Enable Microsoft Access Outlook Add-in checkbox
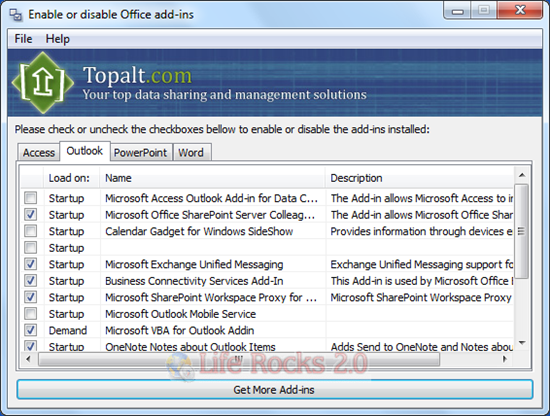 click(31, 198)
